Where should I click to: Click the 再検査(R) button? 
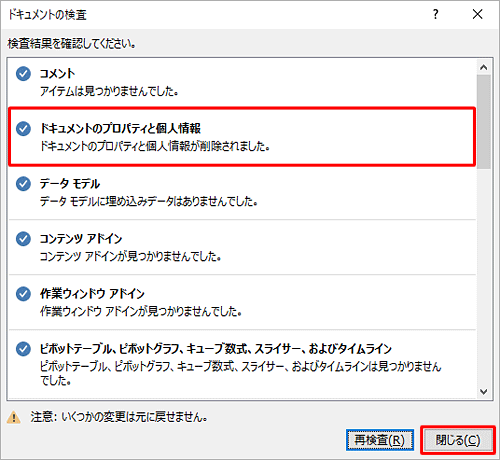(380, 440)
